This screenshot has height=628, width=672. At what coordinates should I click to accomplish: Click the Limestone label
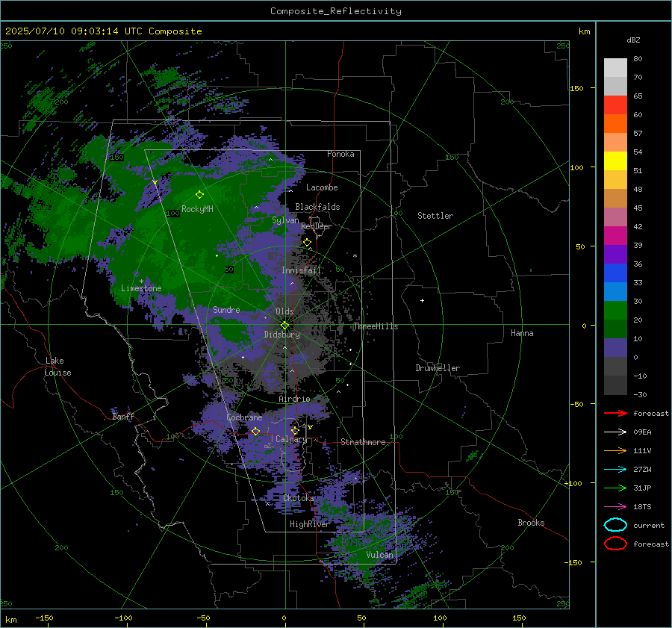pos(141,288)
